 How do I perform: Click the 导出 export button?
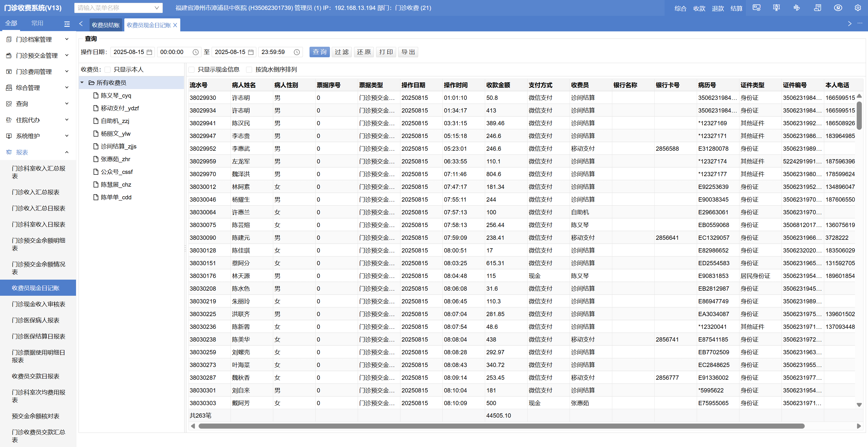click(x=408, y=52)
